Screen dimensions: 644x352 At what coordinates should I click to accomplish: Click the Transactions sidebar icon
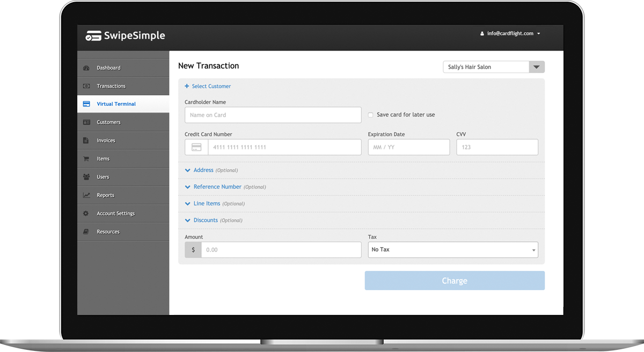(86, 86)
